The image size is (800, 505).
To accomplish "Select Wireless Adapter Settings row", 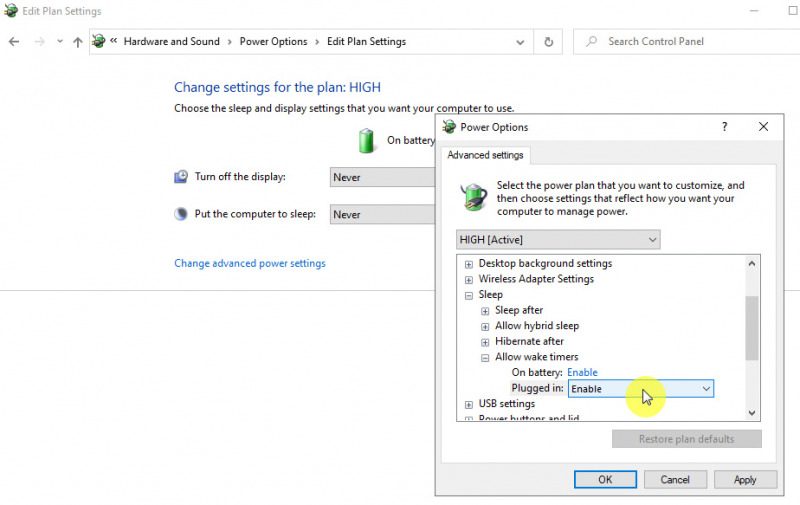I will (536, 279).
